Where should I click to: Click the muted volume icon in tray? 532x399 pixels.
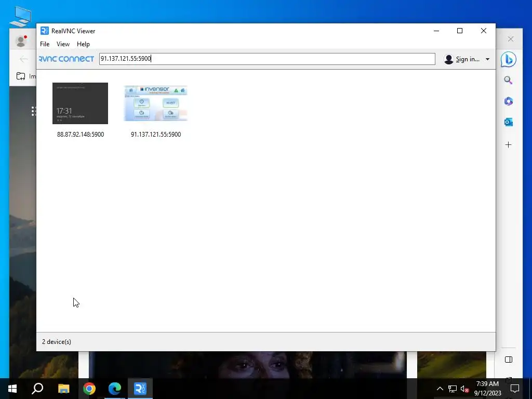point(465,389)
